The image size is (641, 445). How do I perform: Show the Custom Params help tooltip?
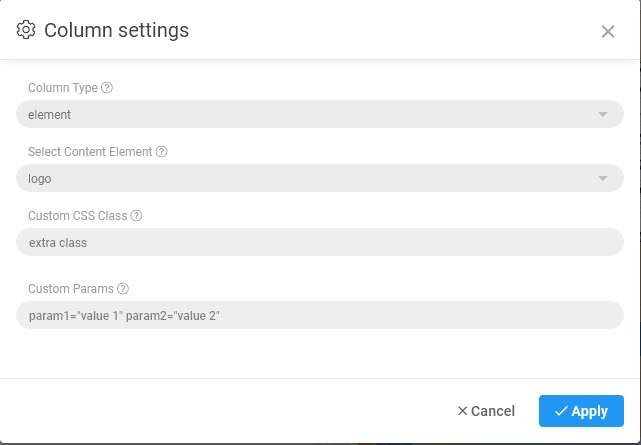pyautogui.click(x=123, y=289)
